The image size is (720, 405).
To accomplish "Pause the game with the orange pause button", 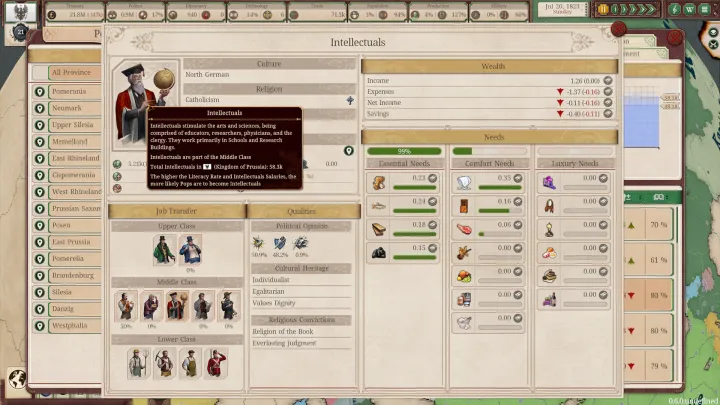I will (604, 9).
